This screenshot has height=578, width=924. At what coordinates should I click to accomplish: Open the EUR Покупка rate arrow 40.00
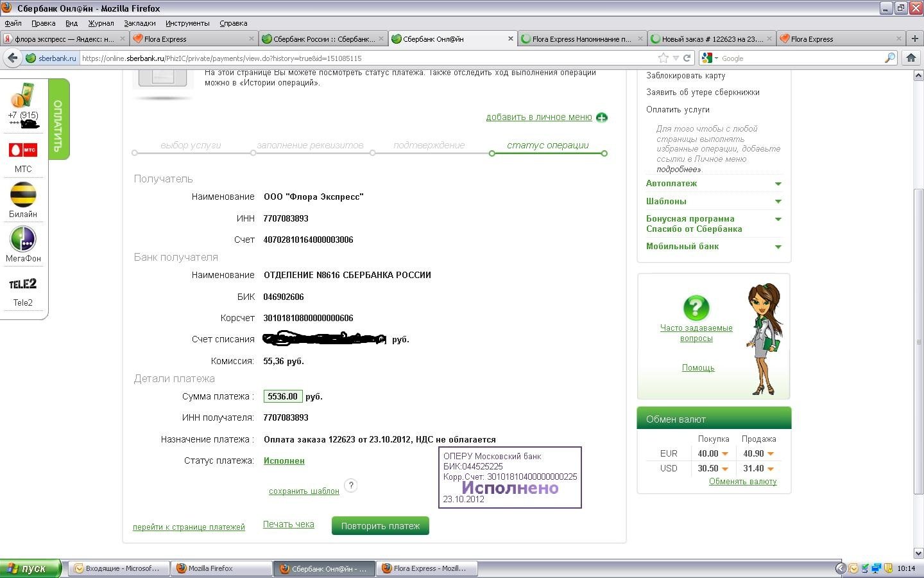coord(725,454)
